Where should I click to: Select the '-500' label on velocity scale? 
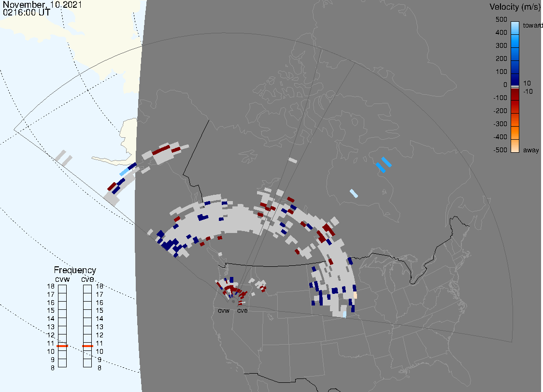tap(500, 150)
